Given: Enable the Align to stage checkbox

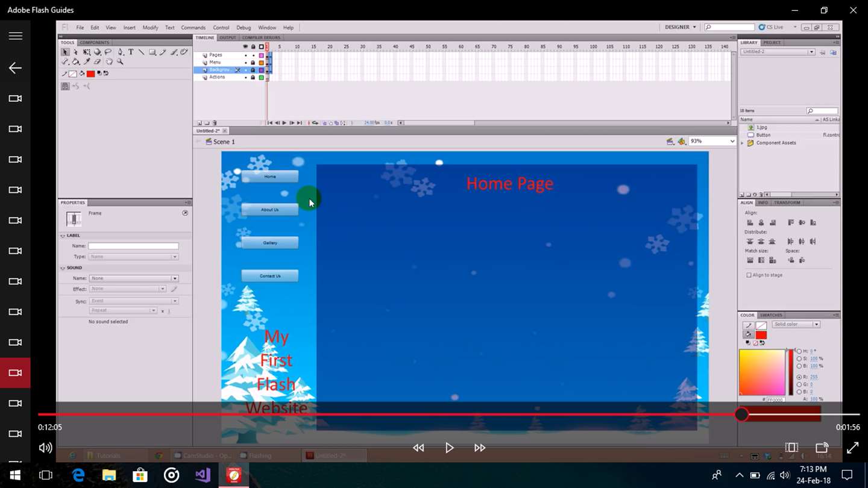Looking at the screenshot, I should (749, 275).
